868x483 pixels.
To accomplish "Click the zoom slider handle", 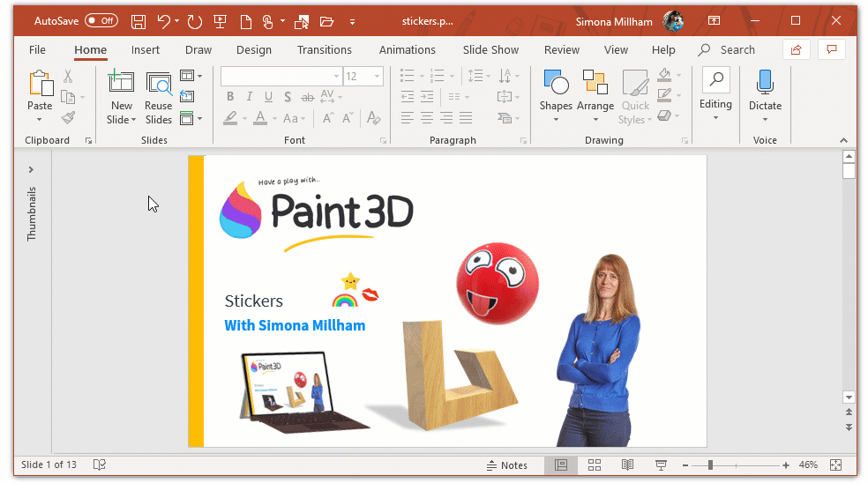I will pyautogui.click(x=710, y=465).
